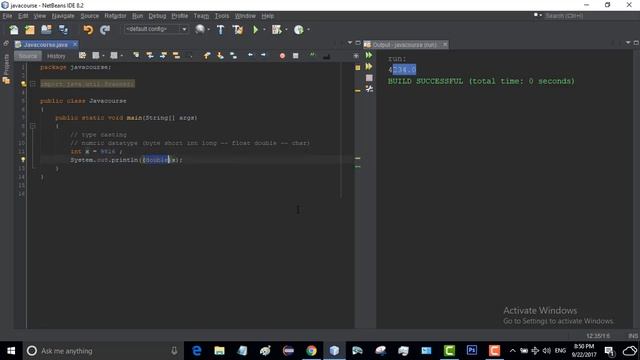Click the orange Undo arrow
Screen dimensions: 640x360
click(88, 29)
